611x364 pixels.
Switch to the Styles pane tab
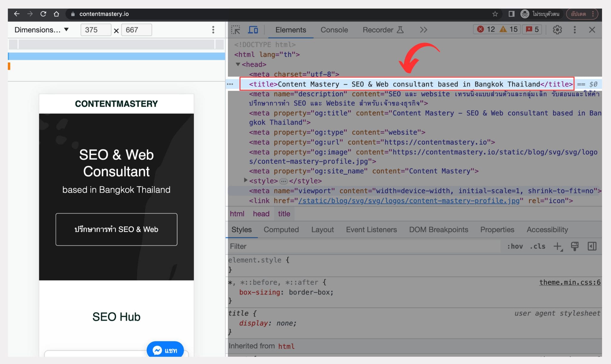241,230
